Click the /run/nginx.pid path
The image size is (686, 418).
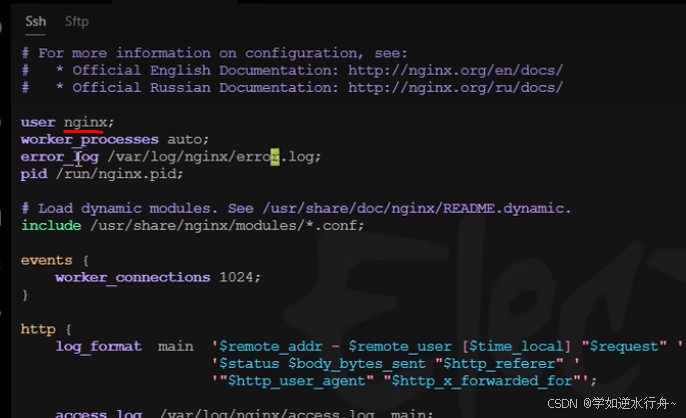point(119,174)
